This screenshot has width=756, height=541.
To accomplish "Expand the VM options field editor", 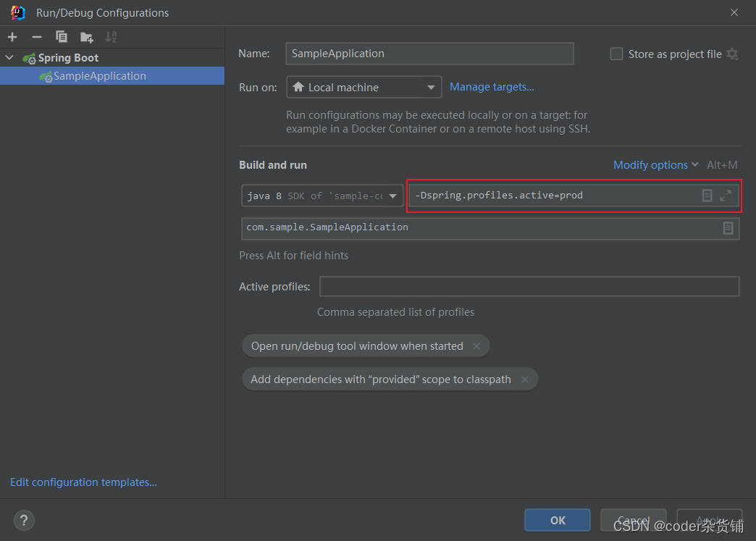I will click(x=726, y=196).
